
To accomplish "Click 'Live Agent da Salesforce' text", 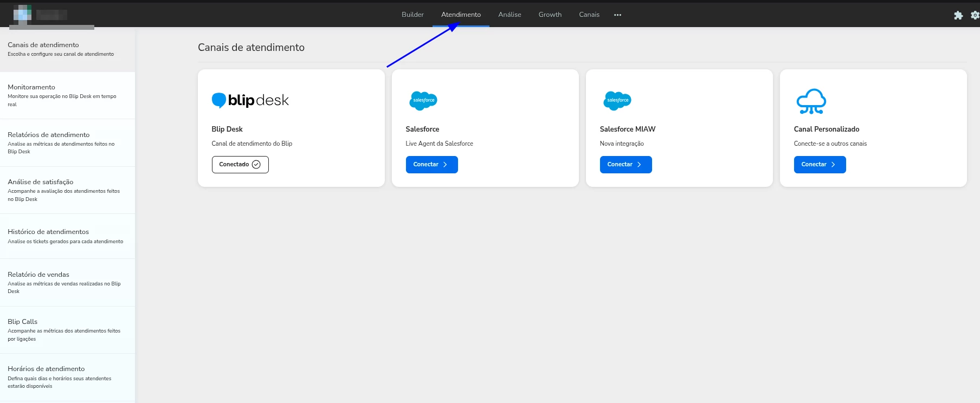I will pos(439,144).
